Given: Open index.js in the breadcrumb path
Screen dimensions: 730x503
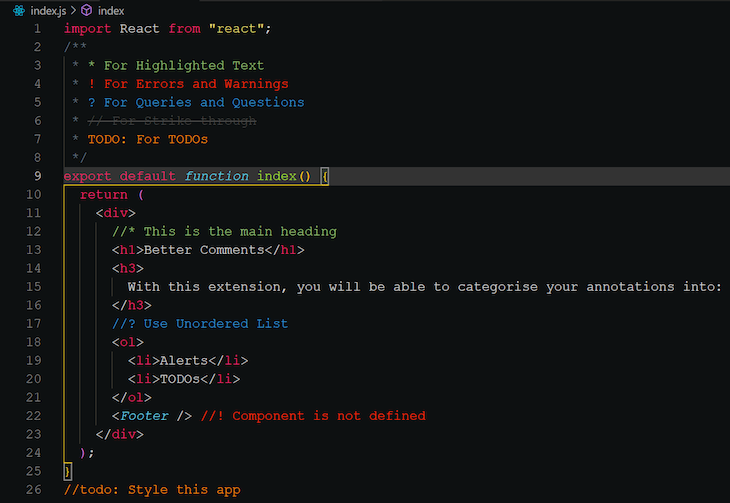Looking at the screenshot, I should [x=48, y=11].
